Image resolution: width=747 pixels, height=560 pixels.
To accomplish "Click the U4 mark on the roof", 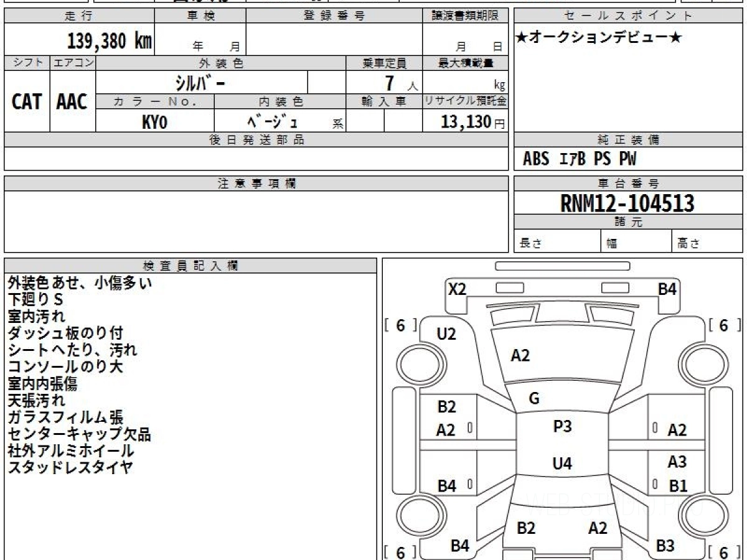I will [562, 464].
